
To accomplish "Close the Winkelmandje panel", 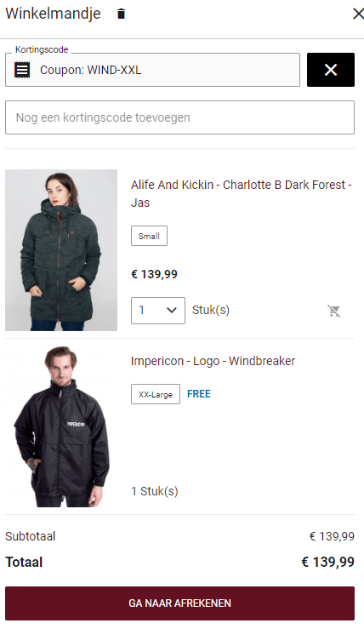I will [x=357, y=14].
